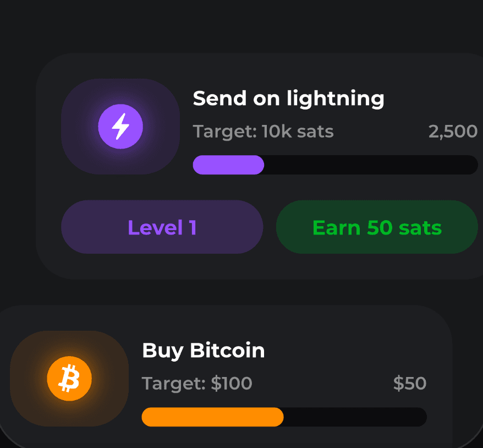Select the Bitcoin icon's rounded container
Image resolution: width=483 pixels, height=448 pixels.
point(69,378)
